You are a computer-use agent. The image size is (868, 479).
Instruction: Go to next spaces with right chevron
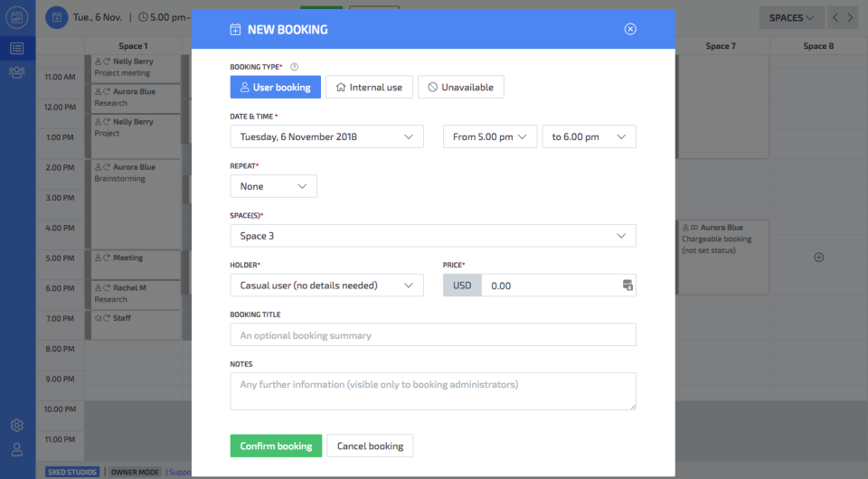850,18
